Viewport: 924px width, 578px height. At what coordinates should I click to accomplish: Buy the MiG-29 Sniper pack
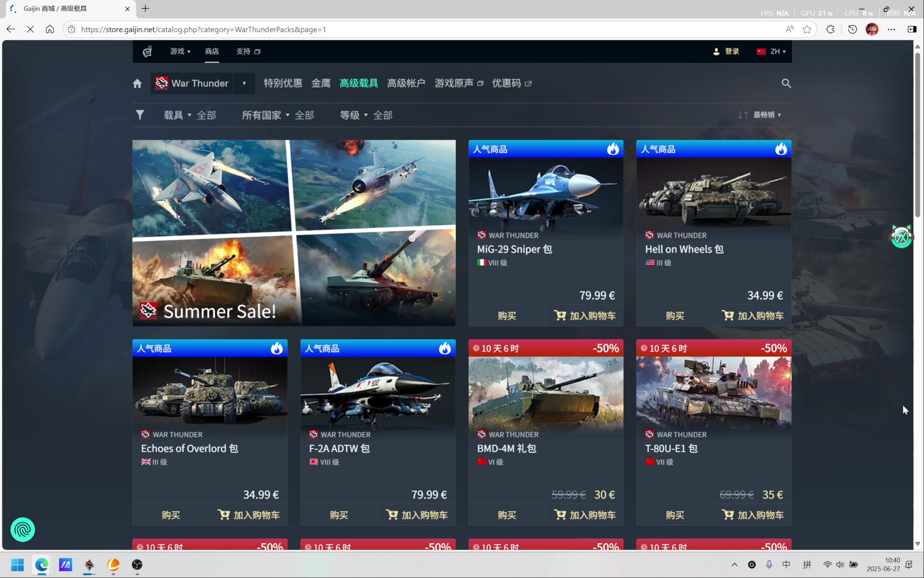point(507,315)
